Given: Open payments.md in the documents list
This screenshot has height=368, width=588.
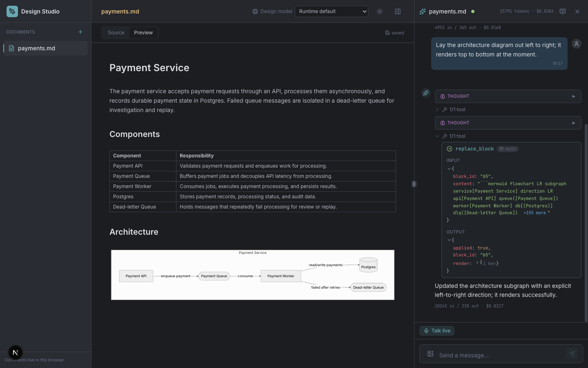Looking at the screenshot, I should pos(45,48).
